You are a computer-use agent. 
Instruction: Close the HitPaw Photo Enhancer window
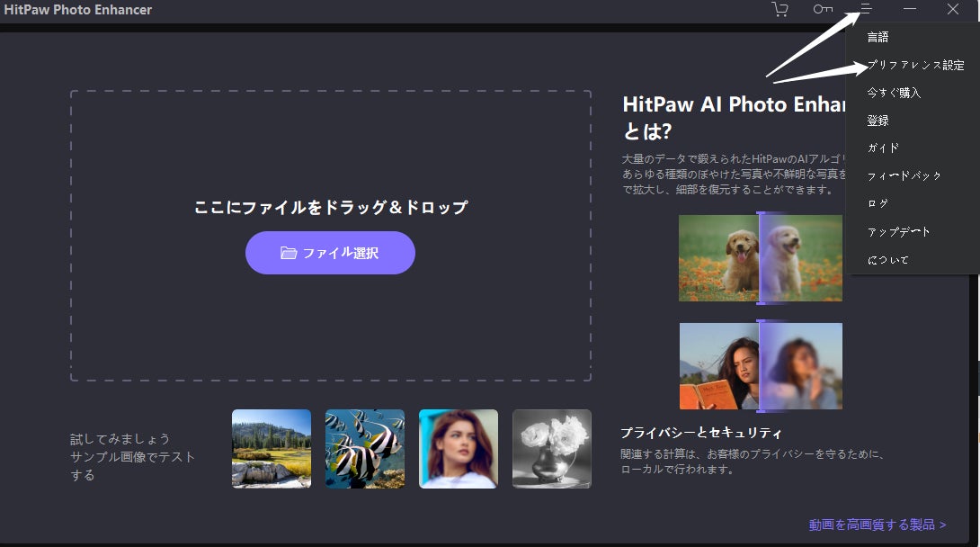point(952,9)
